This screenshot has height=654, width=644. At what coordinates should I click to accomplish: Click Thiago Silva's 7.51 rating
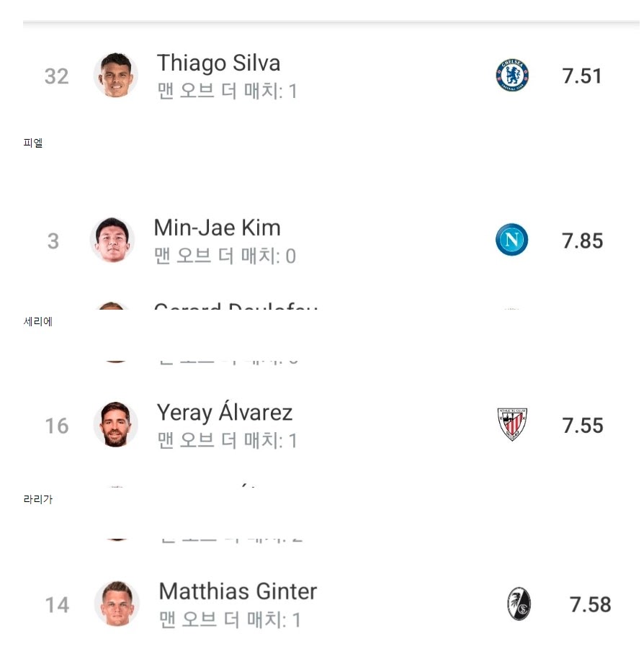(582, 76)
